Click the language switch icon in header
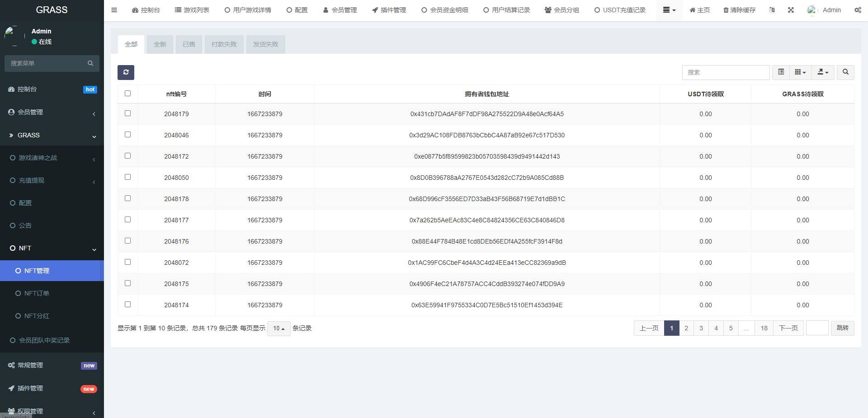 [x=772, y=10]
